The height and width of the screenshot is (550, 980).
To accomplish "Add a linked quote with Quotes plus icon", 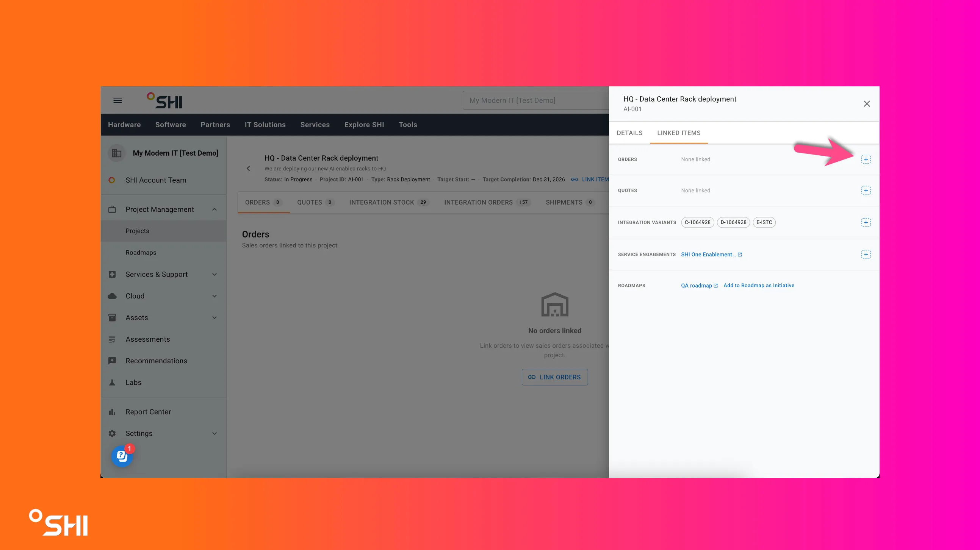I will point(866,191).
